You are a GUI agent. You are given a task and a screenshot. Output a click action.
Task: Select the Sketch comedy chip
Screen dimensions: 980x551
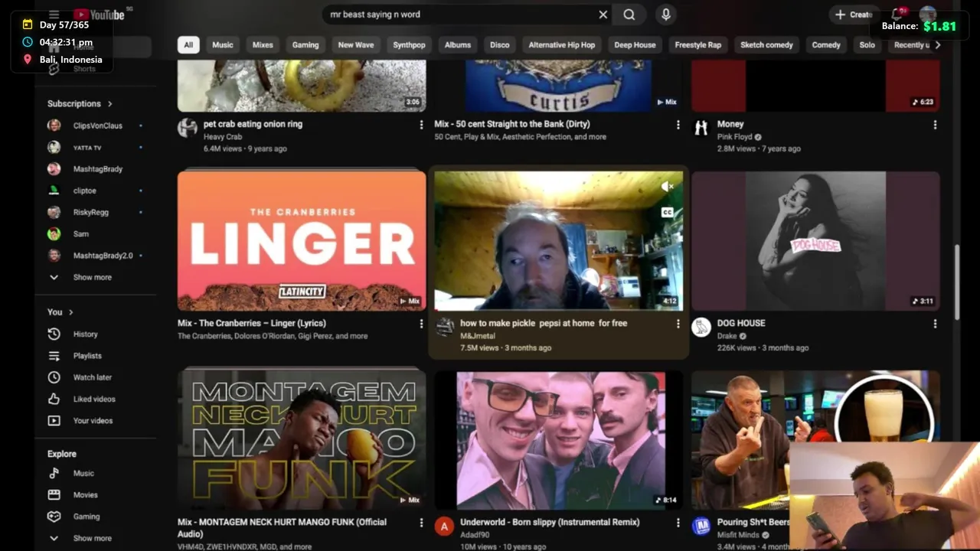pyautogui.click(x=766, y=45)
